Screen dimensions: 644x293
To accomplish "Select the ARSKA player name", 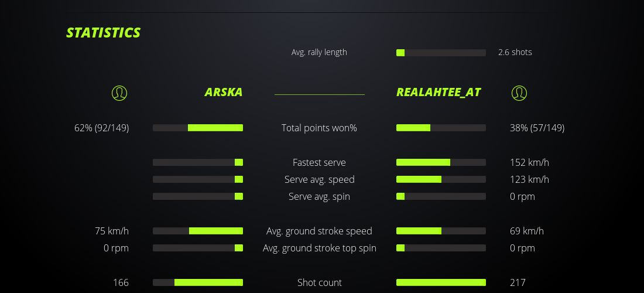I will point(224,93).
